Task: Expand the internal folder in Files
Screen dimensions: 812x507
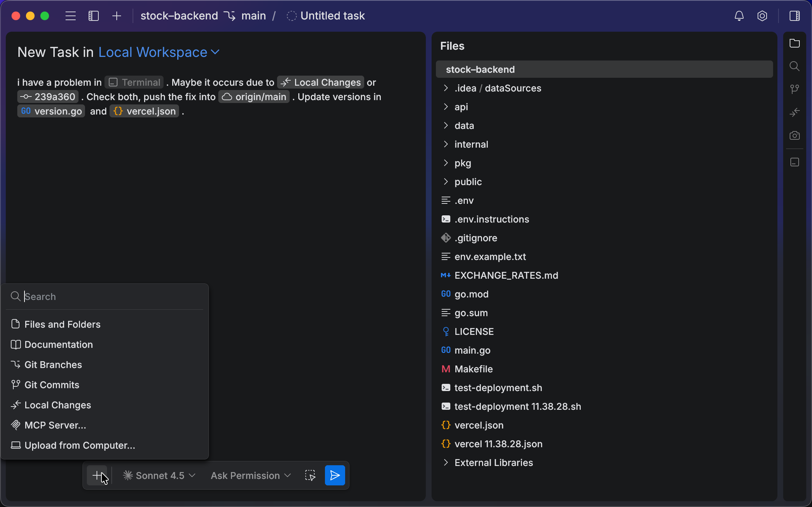Action: (471, 144)
